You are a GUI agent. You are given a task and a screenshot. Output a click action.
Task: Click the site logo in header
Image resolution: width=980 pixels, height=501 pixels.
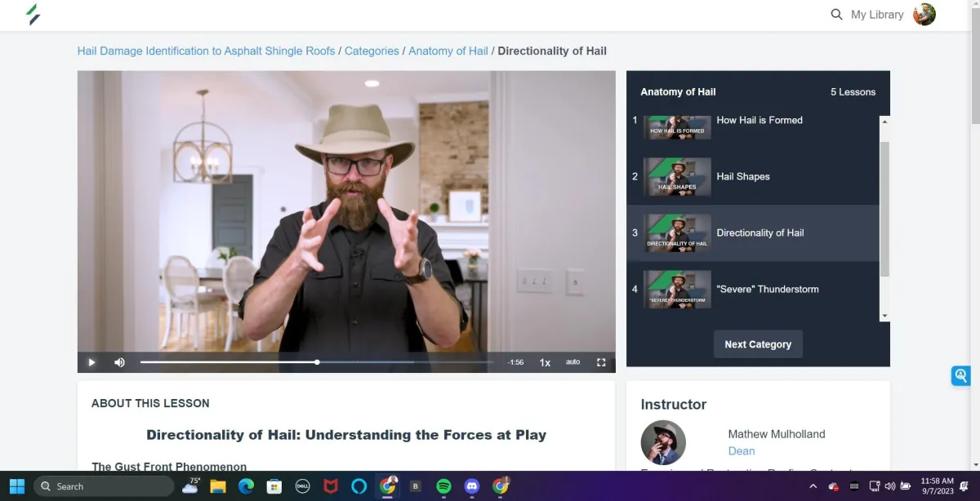[33, 14]
